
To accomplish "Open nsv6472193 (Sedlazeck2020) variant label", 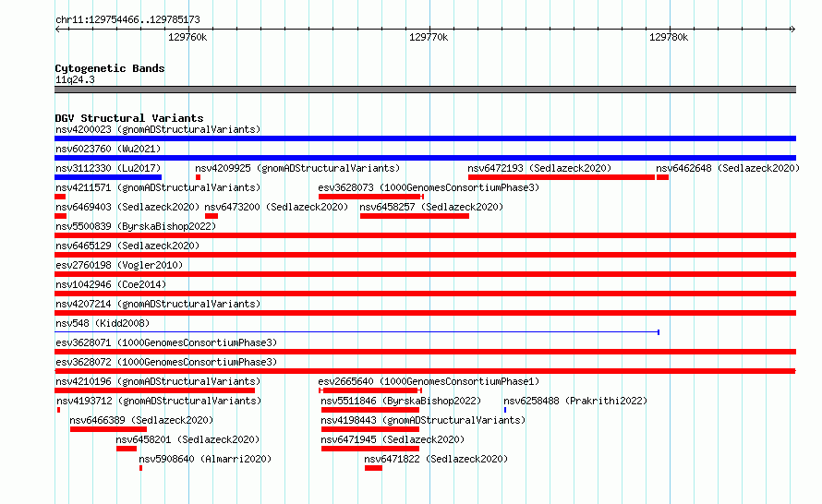I will pos(539,168).
